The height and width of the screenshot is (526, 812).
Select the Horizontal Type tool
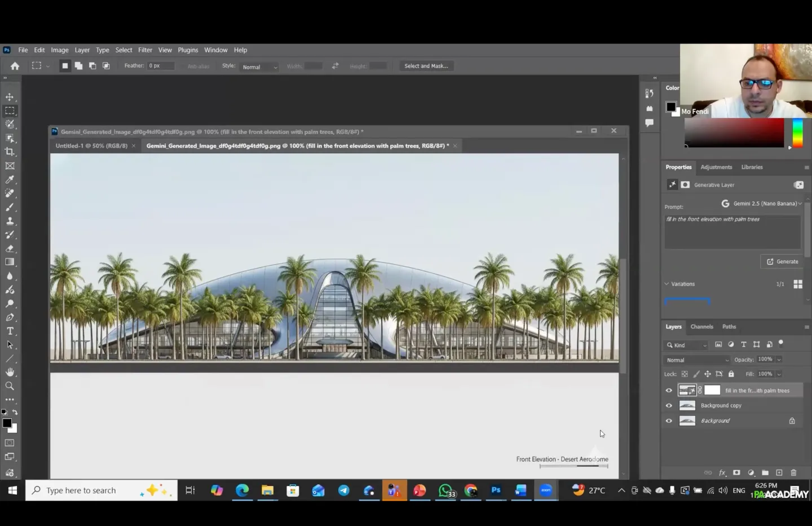10,331
